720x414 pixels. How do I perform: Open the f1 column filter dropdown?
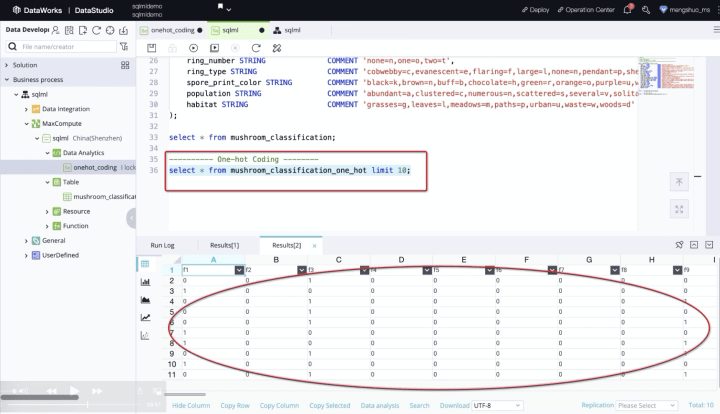[238, 270]
